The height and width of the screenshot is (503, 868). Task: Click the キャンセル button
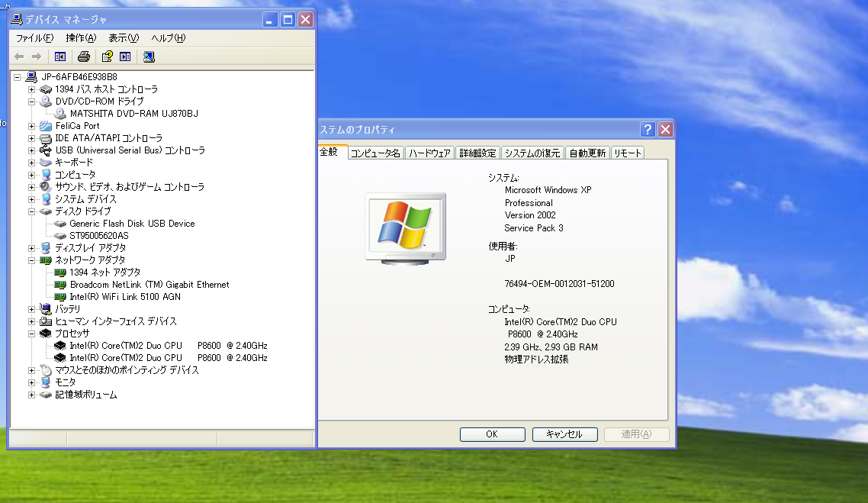pyautogui.click(x=564, y=434)
